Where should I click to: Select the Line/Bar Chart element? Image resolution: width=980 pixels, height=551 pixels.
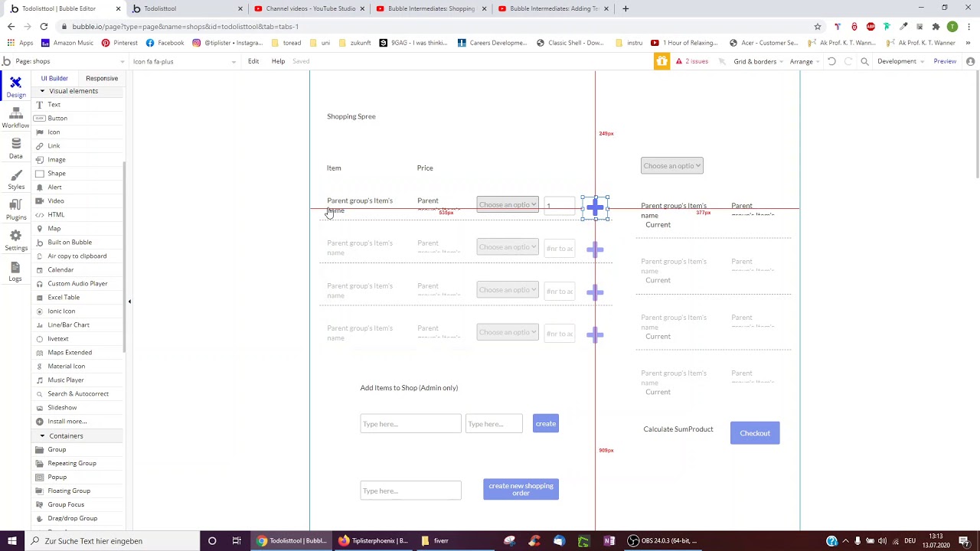point(68,325)
